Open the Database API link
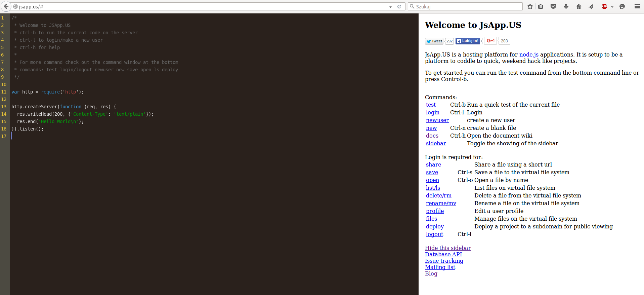Screen dimensions: 644x295 443,254
